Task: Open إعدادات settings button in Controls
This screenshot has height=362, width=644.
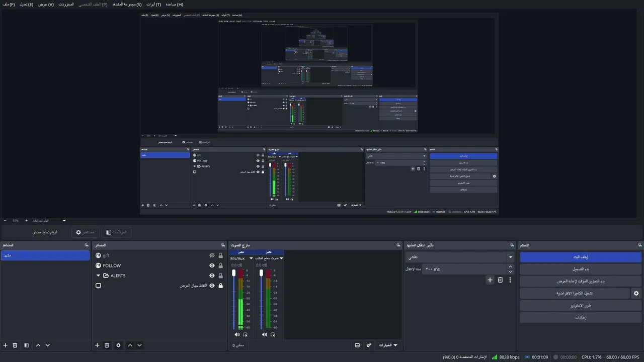Action: 581,317
